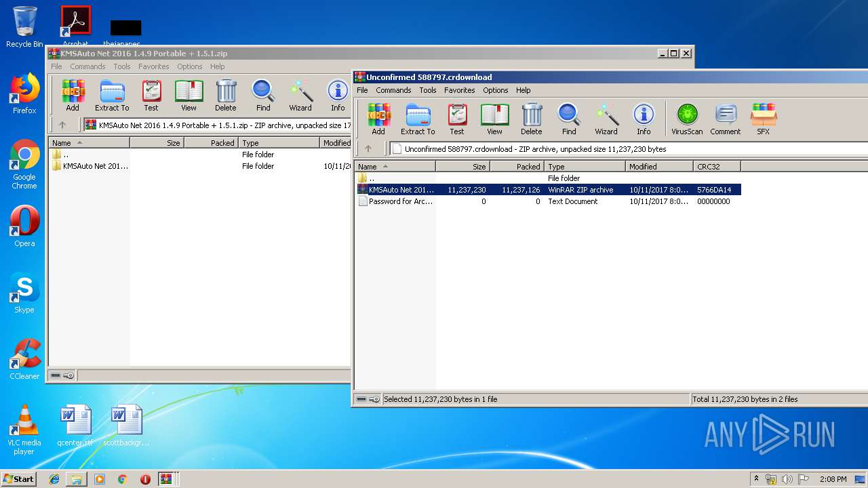The width and height of the screenshot is (868, 488).
Task: Click Extract To in Unconfirmed crdownload window
Action: pyautogui.click(x=418, y=119)
